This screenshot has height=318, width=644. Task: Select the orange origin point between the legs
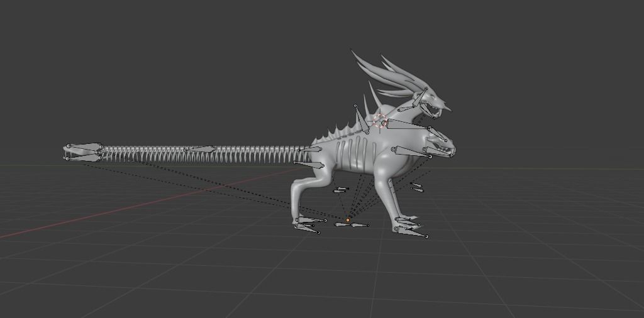[348, 221]
